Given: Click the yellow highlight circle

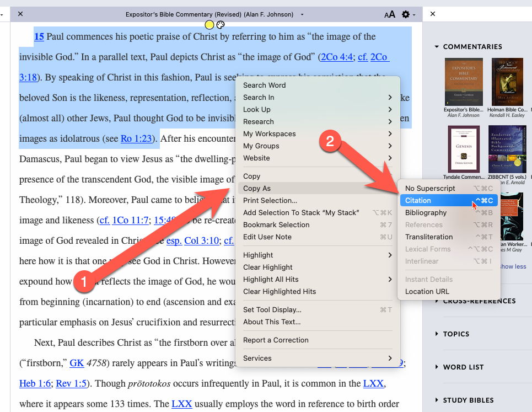Looking at the screenshot, I should (x=209, y=25).
